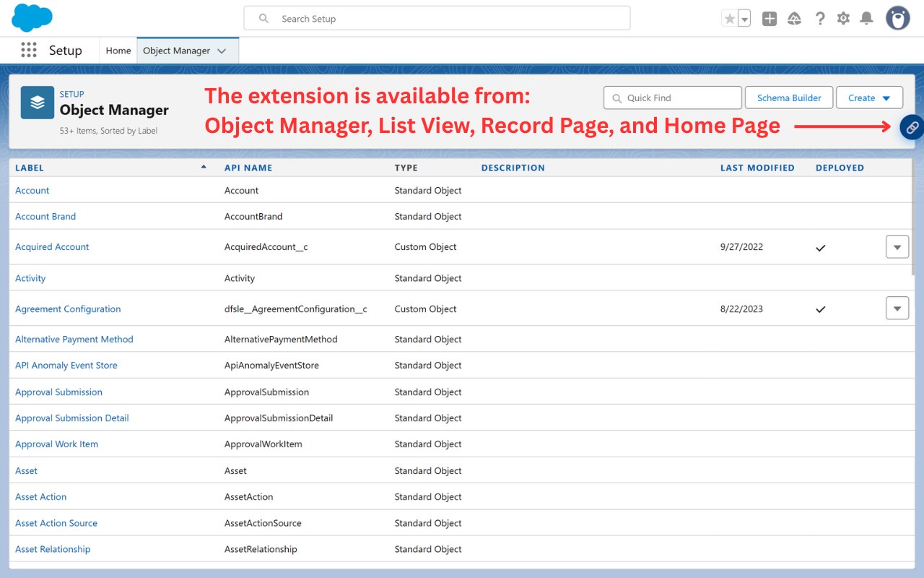The image size is (924, 578).
Task: Open the Asset object link
Action: pos(26,470)
